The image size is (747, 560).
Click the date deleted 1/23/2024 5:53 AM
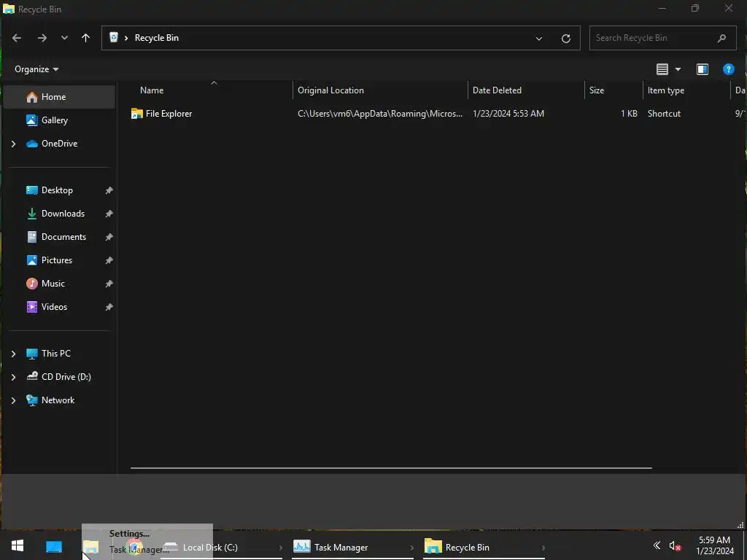coord(508,114)
